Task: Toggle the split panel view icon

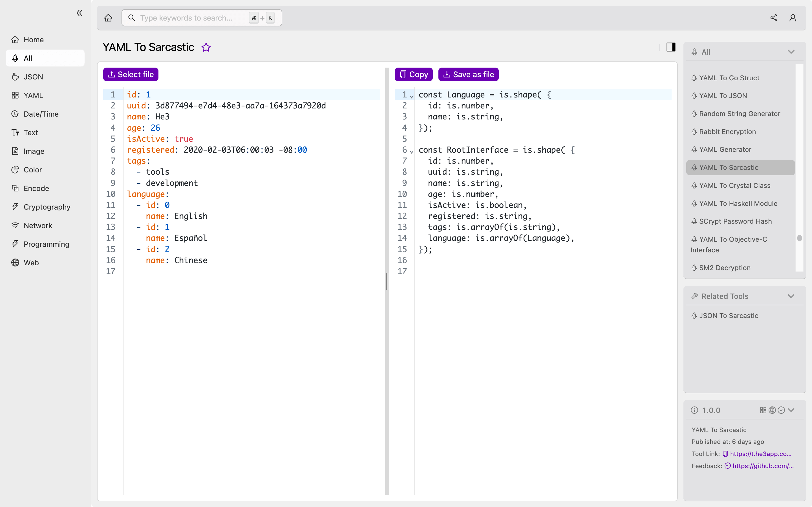Action: (x=671, y=47)
